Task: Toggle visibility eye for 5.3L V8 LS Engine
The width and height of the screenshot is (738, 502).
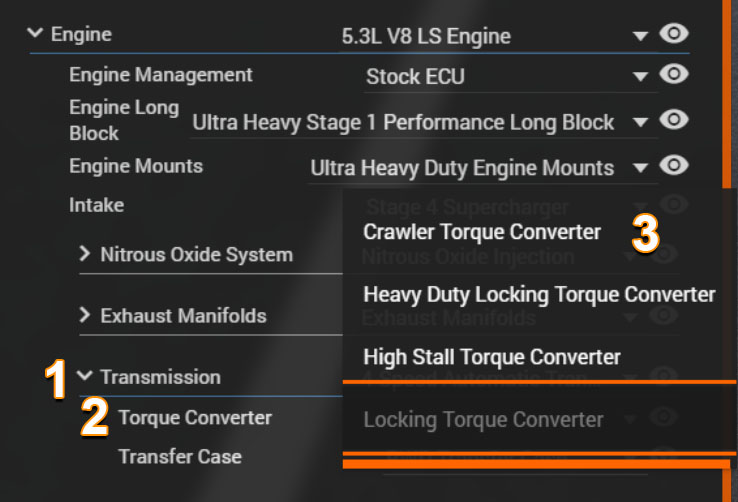Action: point(674,33)
